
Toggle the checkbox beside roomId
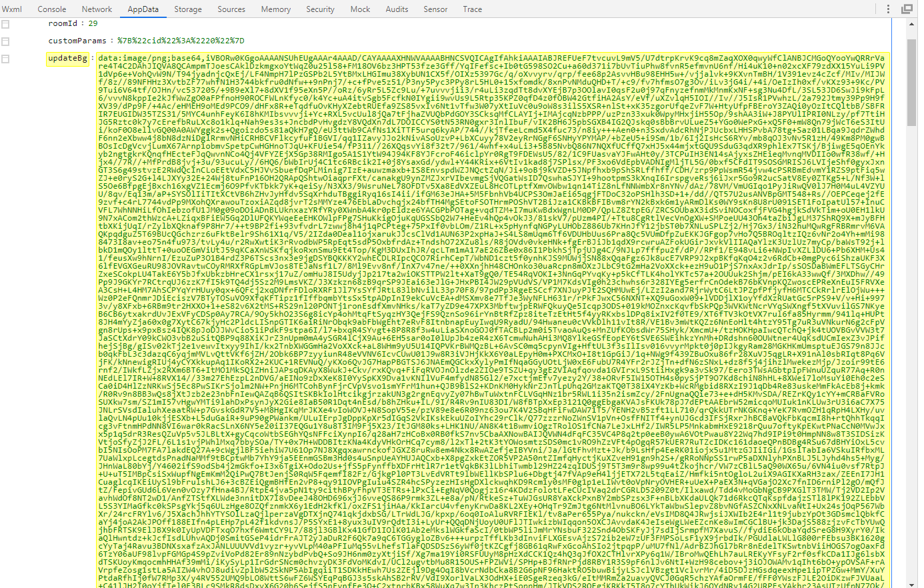click(5, 24)
